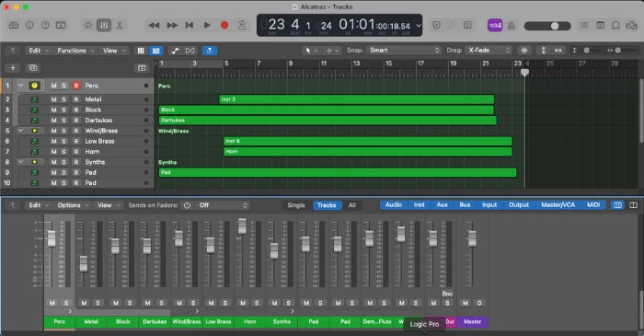Open the Loop Browser icon
Image resolution: width=644 pixels, height=336 pixels.
tap(615, 26)
